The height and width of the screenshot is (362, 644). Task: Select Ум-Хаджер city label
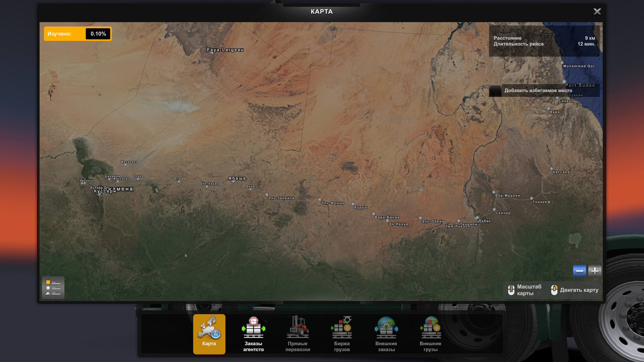tap(211, 184)
